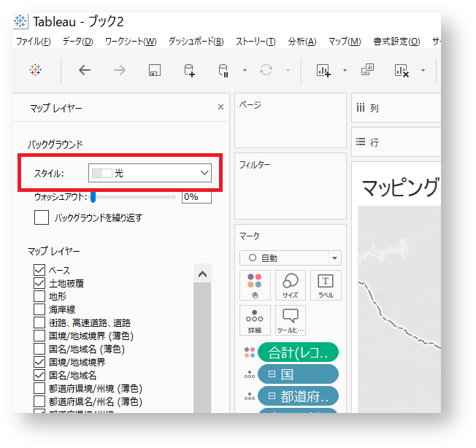Open the 自動 mark type dropdown
This screenshot has width=476, height=448.
(291, 258)
